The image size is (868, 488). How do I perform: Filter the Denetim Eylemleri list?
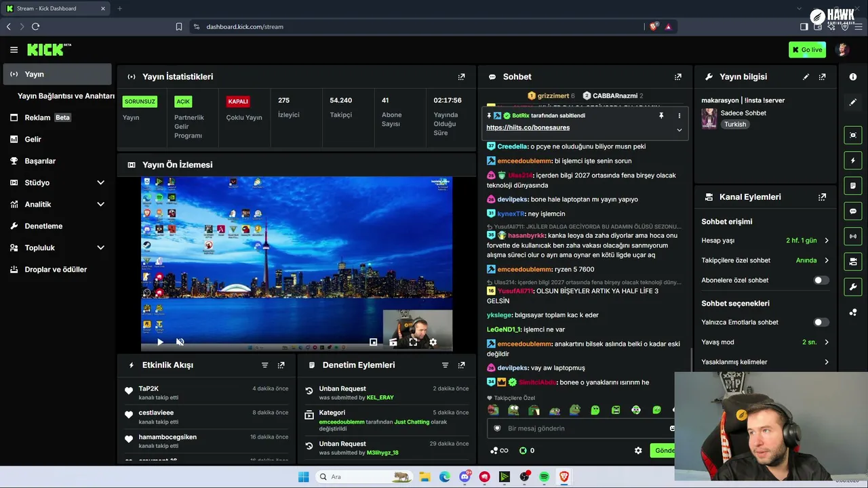[445, 365]
